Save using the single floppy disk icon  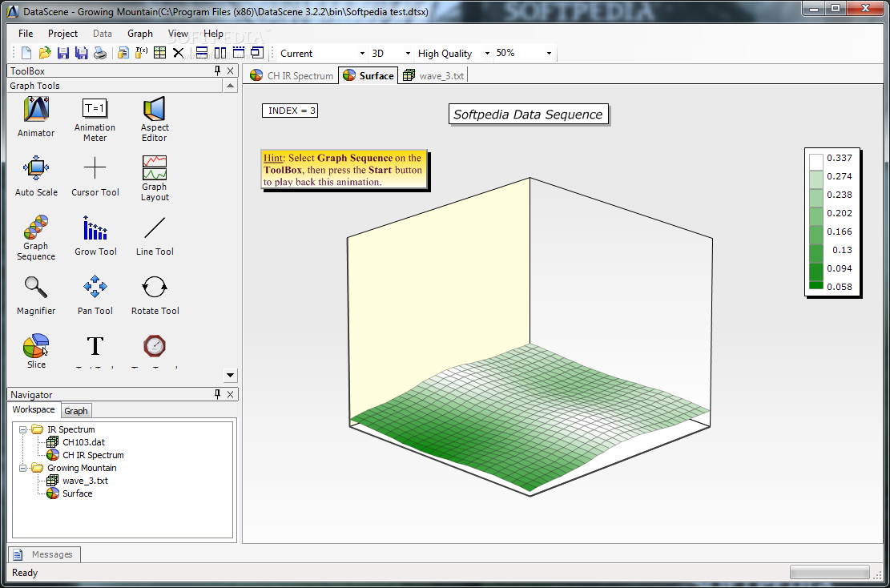pos(63,54)
